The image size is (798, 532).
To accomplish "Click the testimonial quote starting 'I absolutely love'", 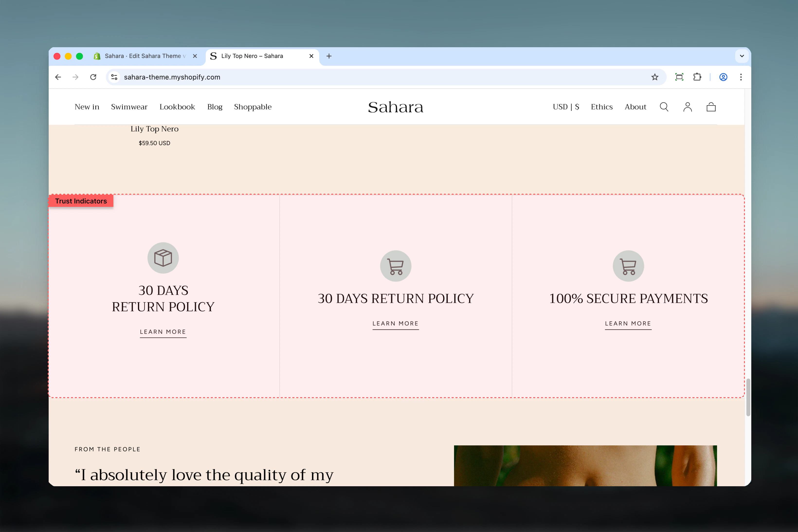I will point(204,475).
